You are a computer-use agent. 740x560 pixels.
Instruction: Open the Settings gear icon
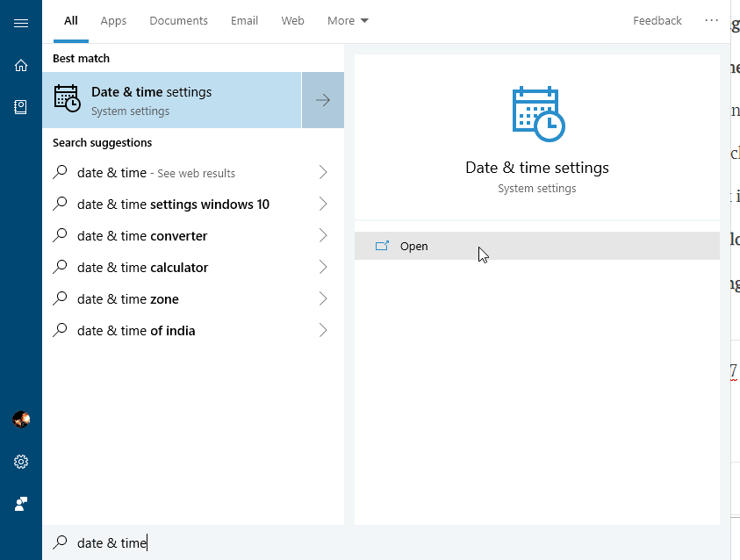pos(21,462)
